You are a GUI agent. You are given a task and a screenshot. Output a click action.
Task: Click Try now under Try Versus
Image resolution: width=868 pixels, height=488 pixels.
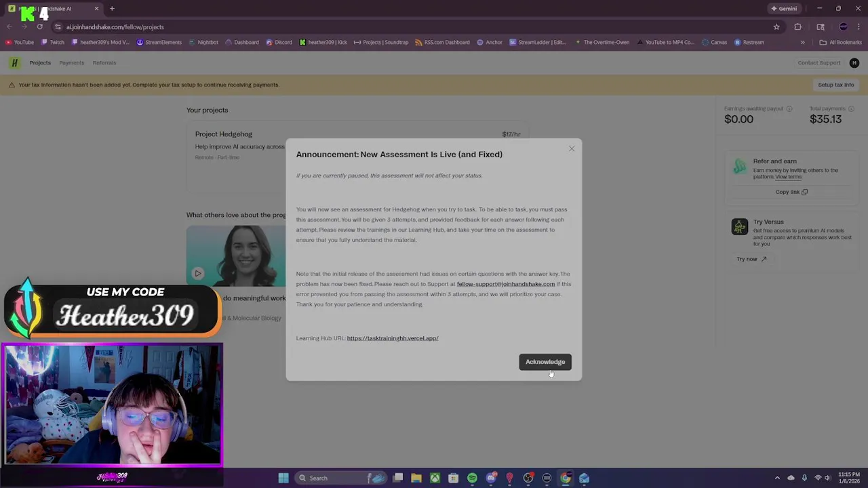tap(751, 259)
